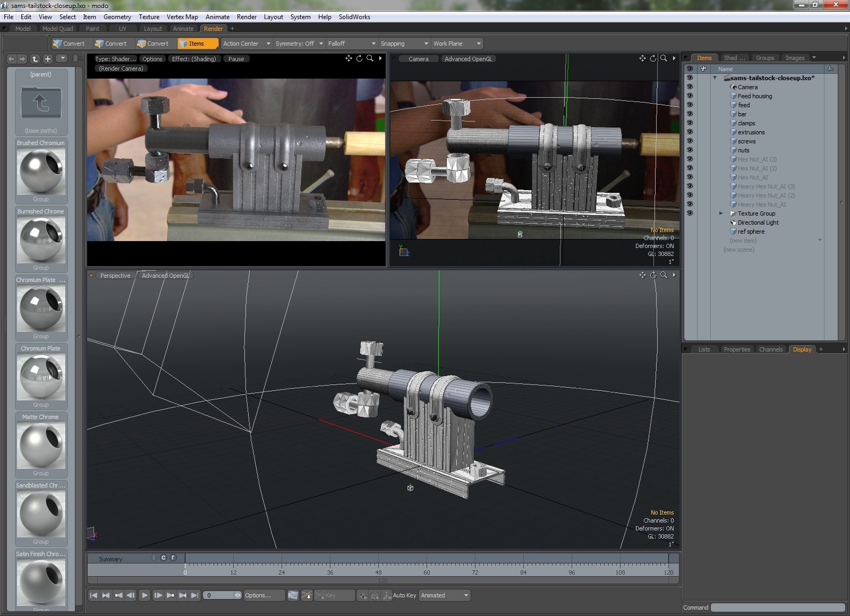Toggle visibility of Directional Light
The height and width of the screenshot is (616, 850).
click(x=690, y=223)
